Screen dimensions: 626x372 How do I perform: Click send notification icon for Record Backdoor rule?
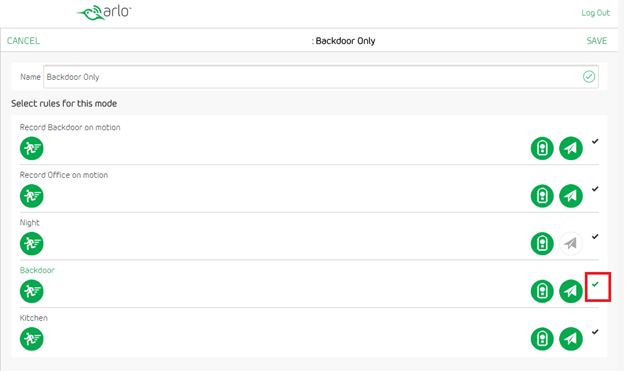571,148
